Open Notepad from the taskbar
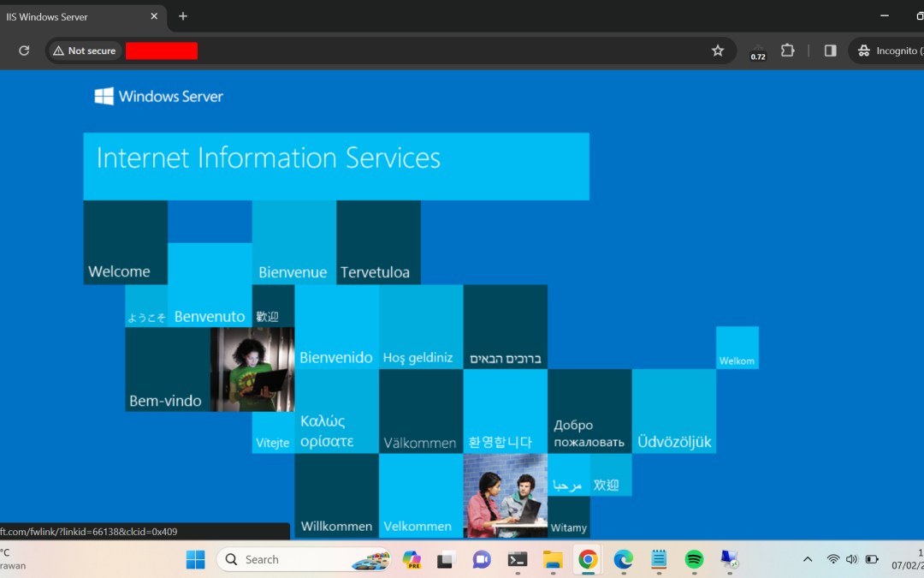This screenshot has height=578, width=924. pyautogui.click(x=658, y=560)
